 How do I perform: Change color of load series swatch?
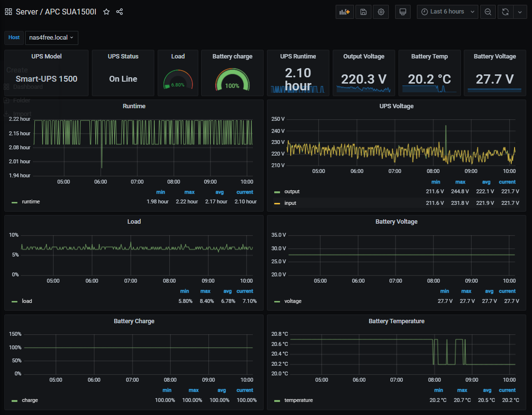pos(14,301)
